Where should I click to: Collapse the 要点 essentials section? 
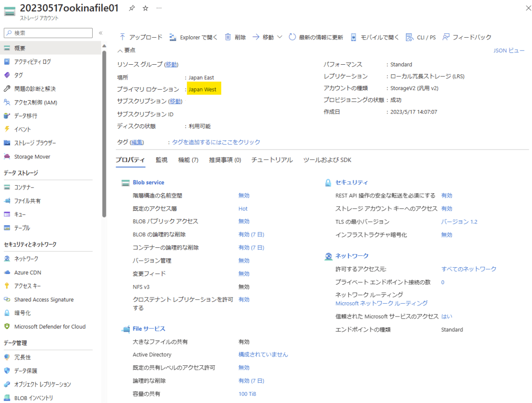pyautogui.click(x=126, y=51)
